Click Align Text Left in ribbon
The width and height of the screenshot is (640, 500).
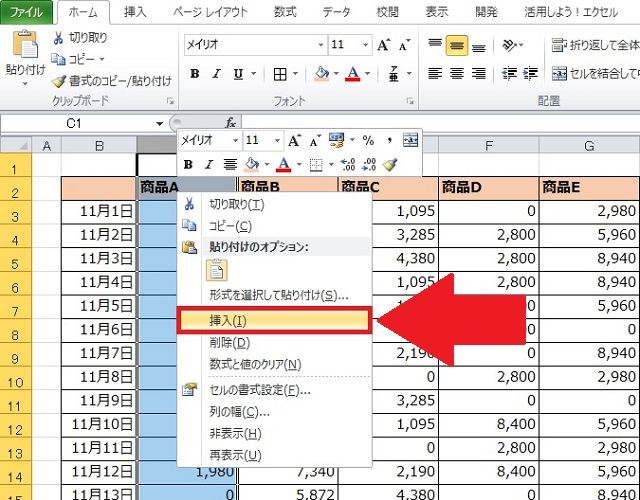point(435,73)
